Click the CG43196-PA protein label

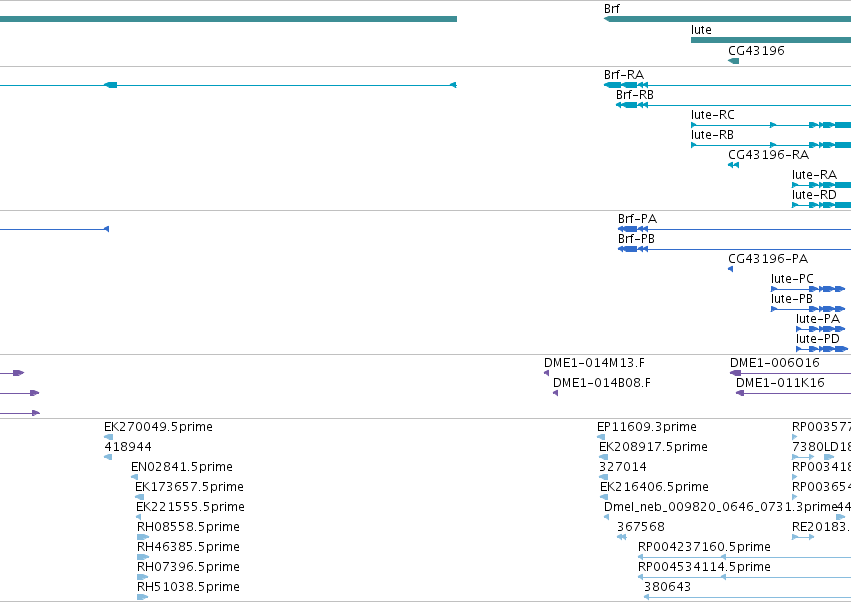[x=768, y=259]
